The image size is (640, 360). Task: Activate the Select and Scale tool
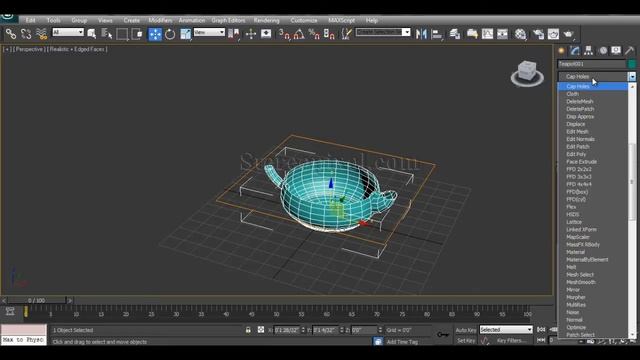(186, 34)
